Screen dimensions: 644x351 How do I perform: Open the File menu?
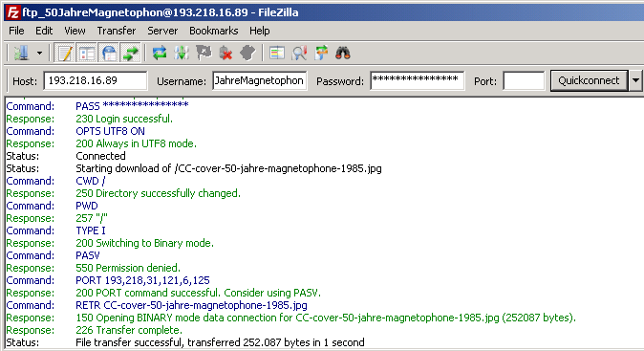(16, 31)
